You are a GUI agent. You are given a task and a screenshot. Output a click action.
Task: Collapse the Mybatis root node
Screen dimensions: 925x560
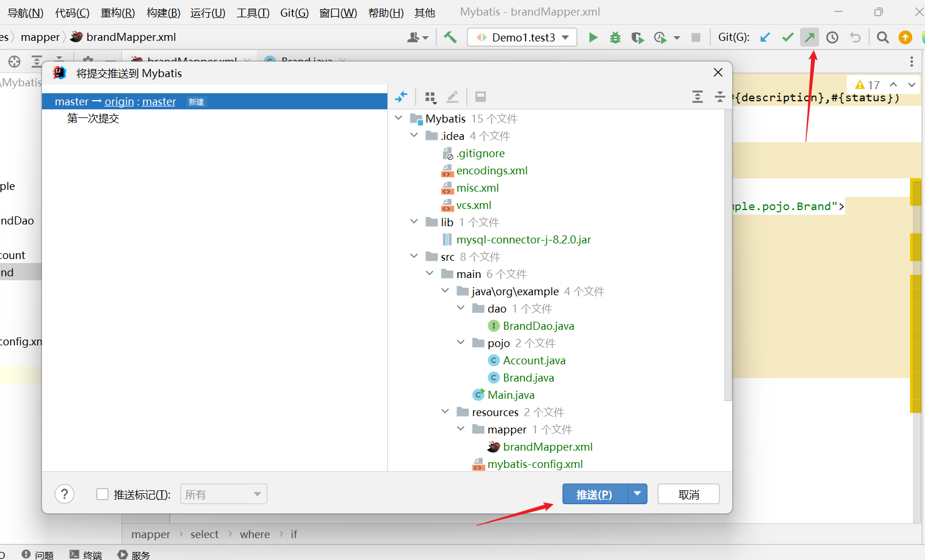399,118
